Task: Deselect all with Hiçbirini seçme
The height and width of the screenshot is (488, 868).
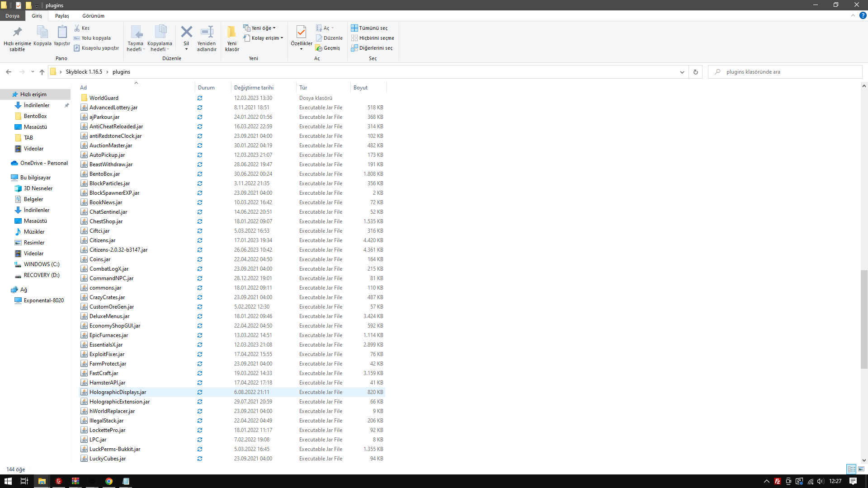Action: pos(373,38)
